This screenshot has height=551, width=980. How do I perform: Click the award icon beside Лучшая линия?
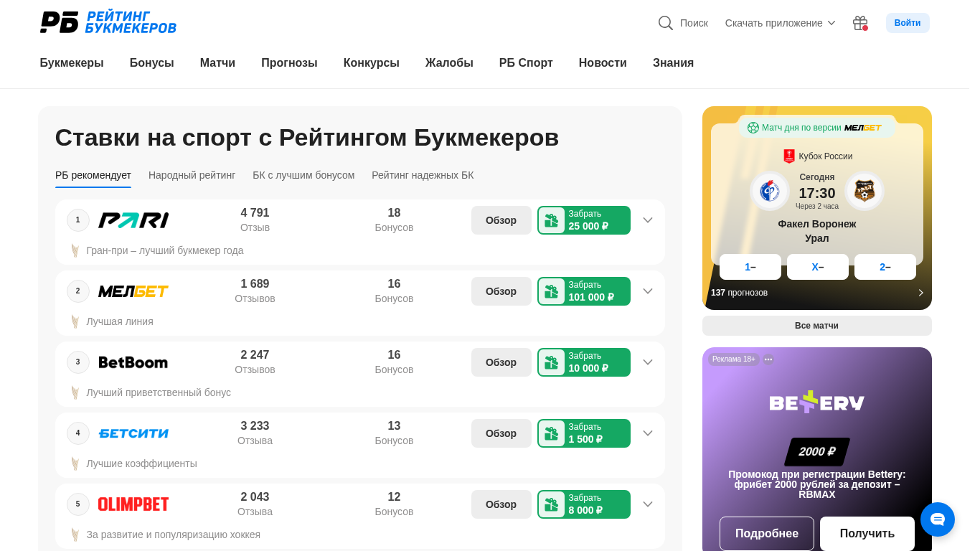click(75, 321)
